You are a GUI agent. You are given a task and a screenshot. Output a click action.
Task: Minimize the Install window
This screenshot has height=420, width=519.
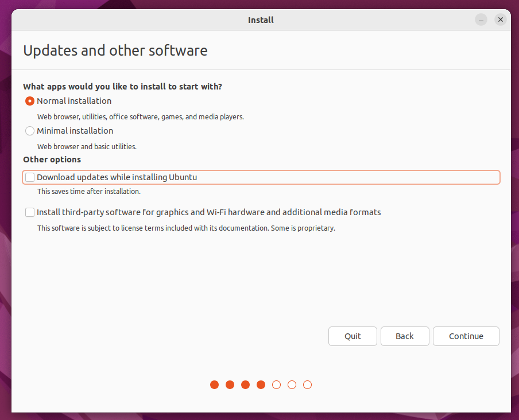click(481, 19)
